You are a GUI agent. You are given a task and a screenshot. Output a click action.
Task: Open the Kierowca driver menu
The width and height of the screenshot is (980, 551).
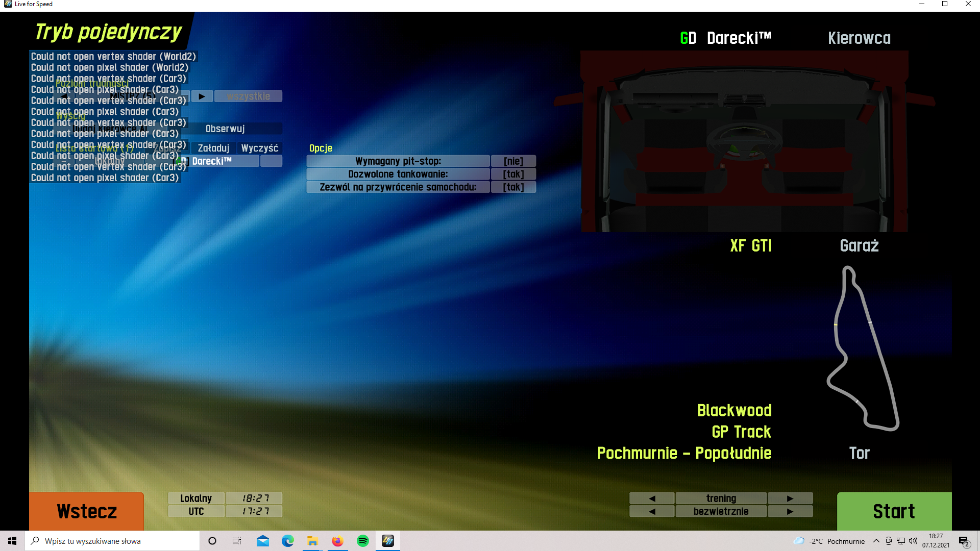(859, 38)
